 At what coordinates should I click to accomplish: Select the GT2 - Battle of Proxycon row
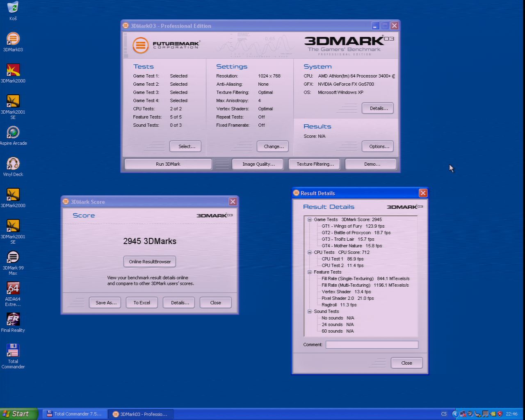(356, 233)
